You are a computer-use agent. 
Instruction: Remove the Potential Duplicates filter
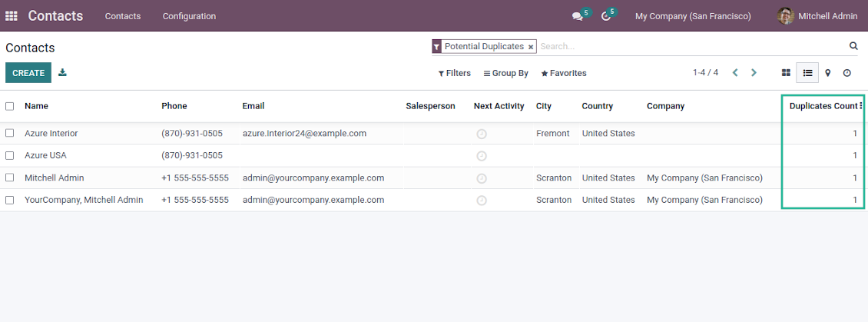pyautogui.click(x=531, y=47)
